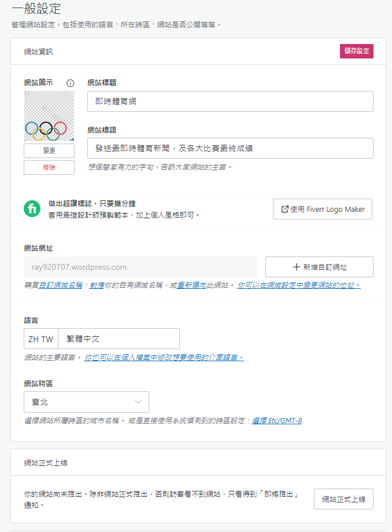Click the green Fiverr logo icon

point(32,209)
